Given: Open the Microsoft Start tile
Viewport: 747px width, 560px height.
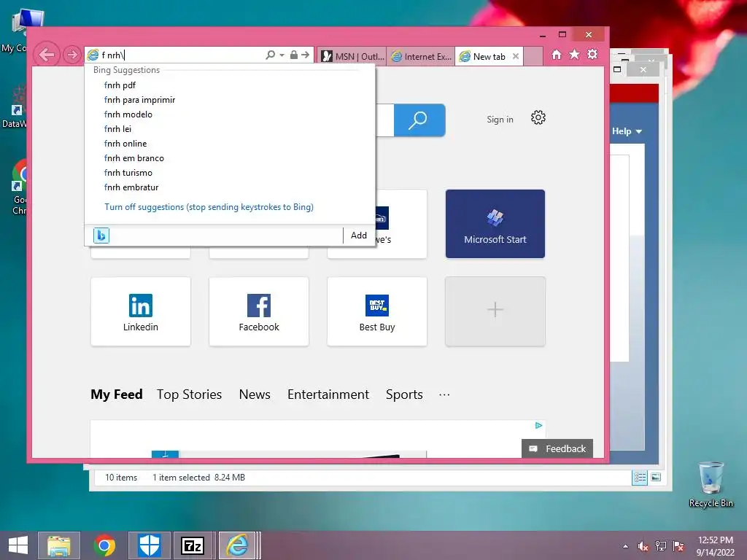Looking at the screenshot, I should click(495, 224).
